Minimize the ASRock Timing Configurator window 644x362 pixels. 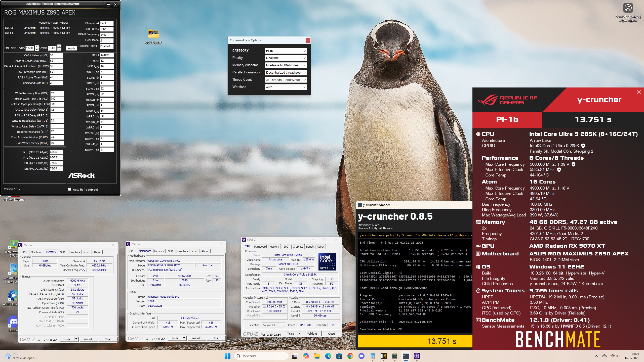(x=108, y=4)
